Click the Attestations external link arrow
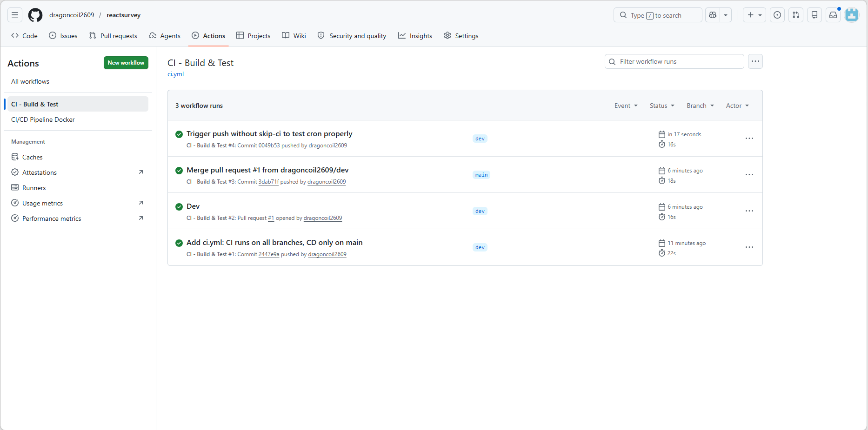Screen dimensions: 868x430 141,172
